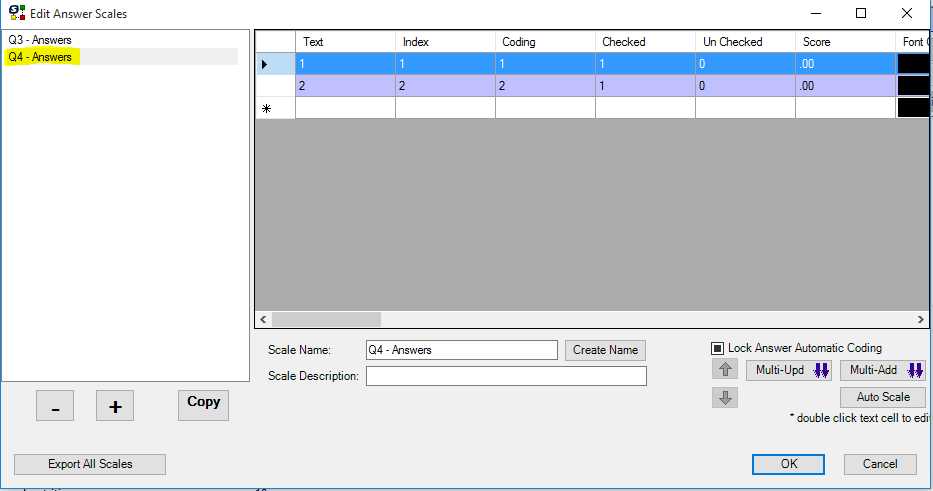Image resolution: width=933 pixels, height=491 pixels.
Task: Click the Font column header
Action: [912, 42]
